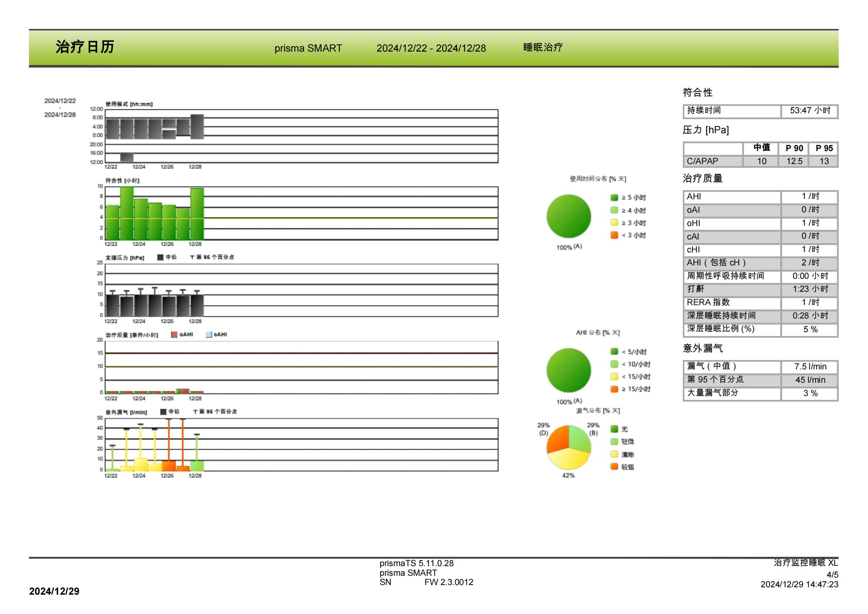Click the AHI distribution green pie chart
868x614 pixels.
tap(569, 370)
